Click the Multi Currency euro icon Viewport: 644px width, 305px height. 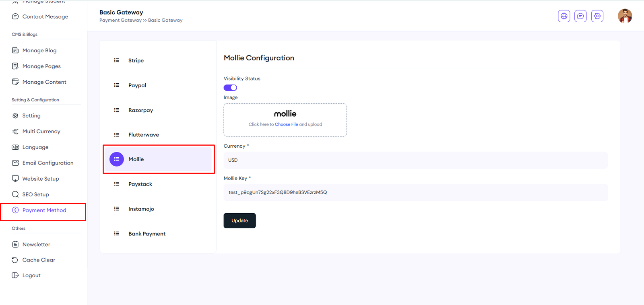(15, 132)
